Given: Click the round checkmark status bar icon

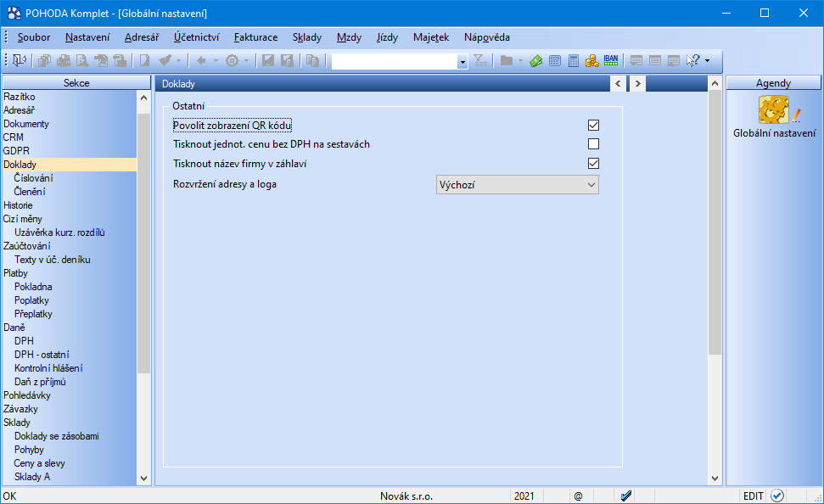Looking at the screenshot, I should point(777,496).
